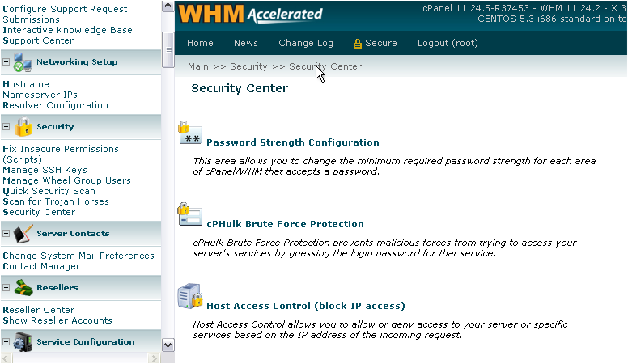Open cPHulk Brute Force Protection link
The image size is (628, 364).
coord(285,224)
